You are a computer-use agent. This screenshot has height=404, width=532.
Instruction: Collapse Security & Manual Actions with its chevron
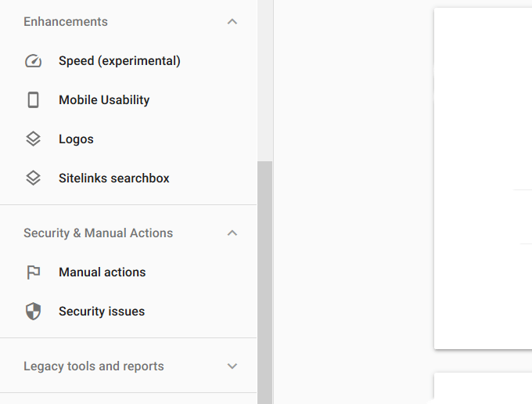coord(232,233)
